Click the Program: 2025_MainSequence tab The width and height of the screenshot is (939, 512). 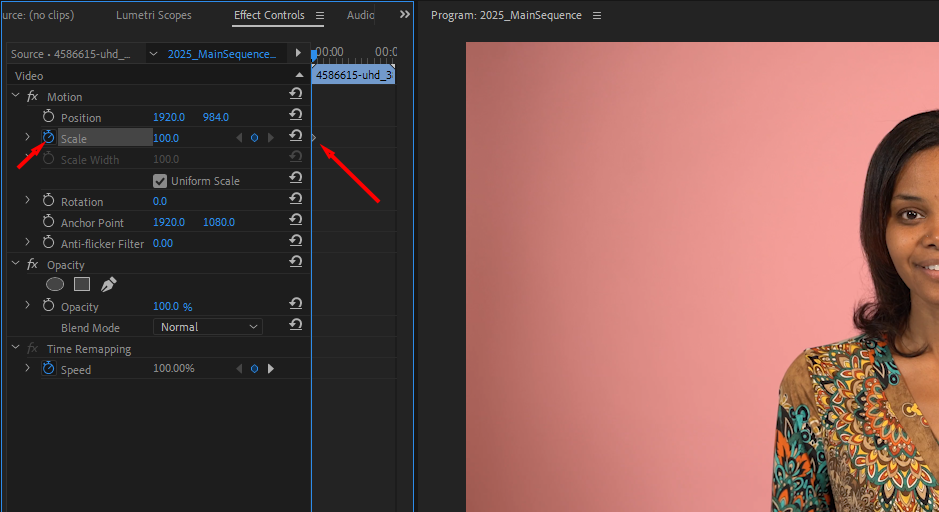pos(506,16)
